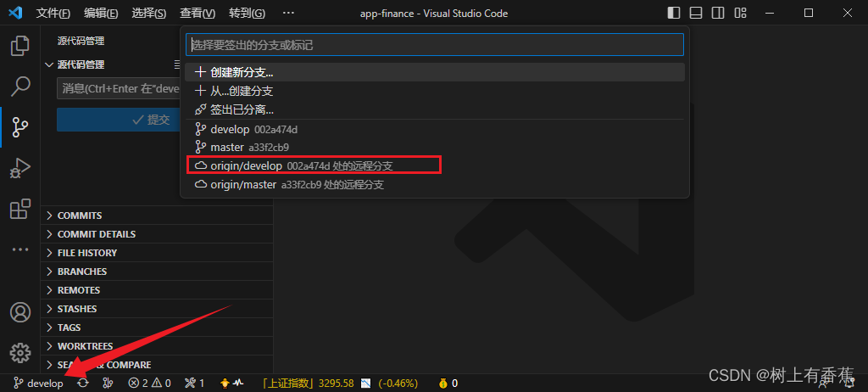868x392 pixels.
Task: Open the 编辑(E) menu
Action: pyautogui.click(x=102, y=14)
